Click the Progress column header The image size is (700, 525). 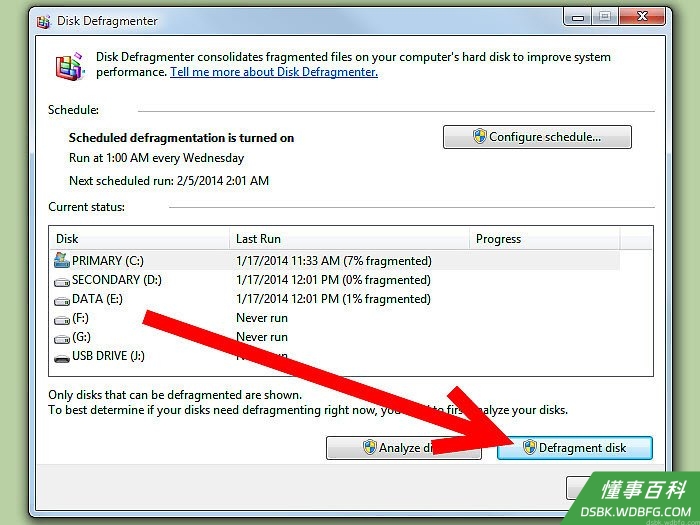[545, 239]
